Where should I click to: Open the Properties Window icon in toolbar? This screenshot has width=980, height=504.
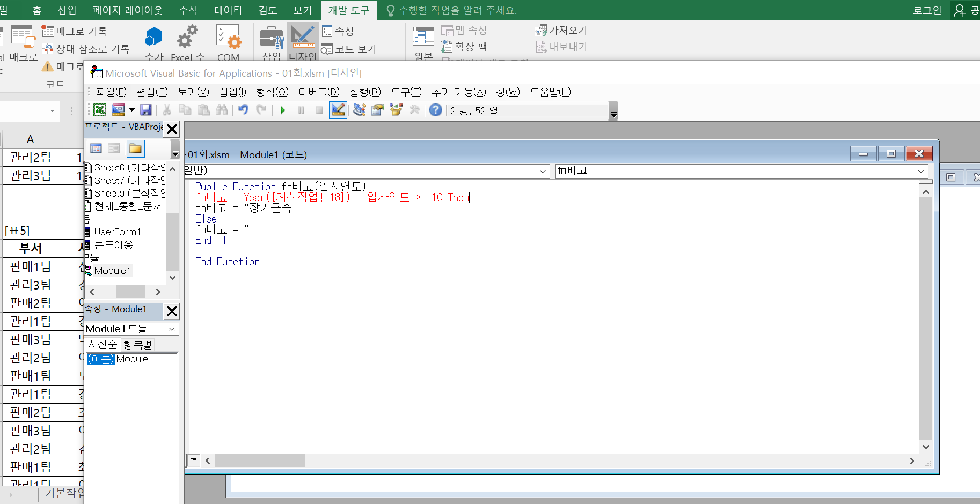coord(378,110)
